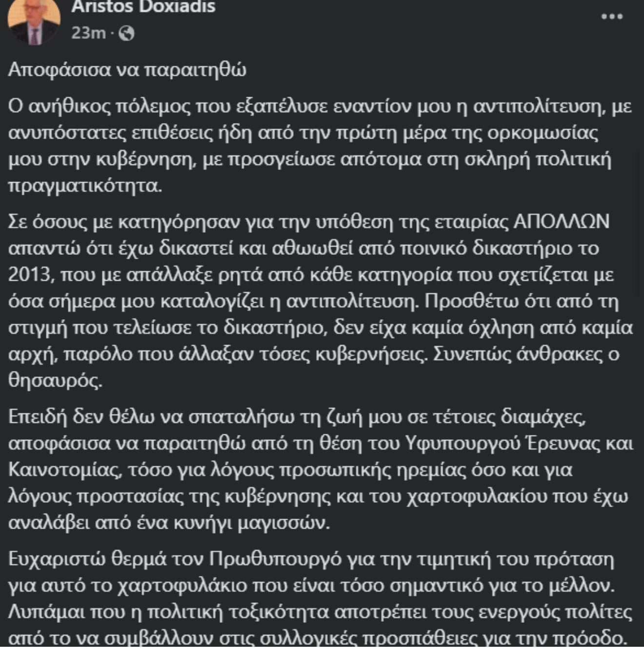The image size is (644, 657).
Task: Open the Aristos Doxiadis name link
Action: click(x=143, y=7)
